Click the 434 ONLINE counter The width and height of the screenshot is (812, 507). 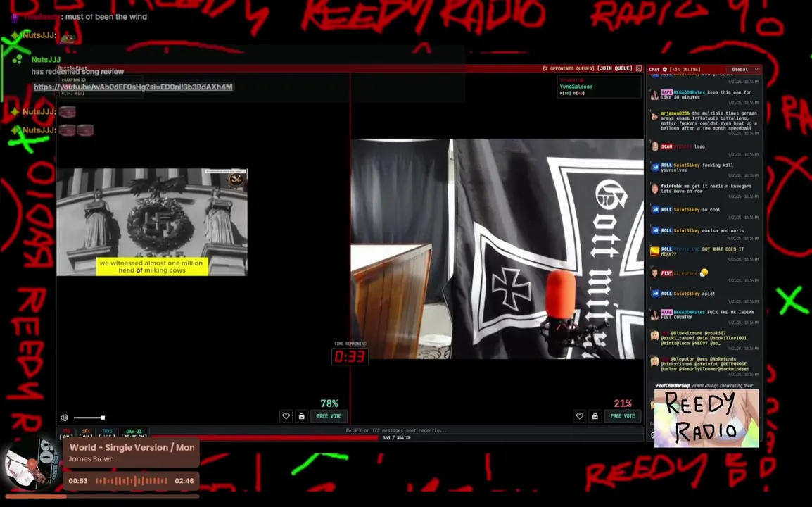[x=685, y=69]
